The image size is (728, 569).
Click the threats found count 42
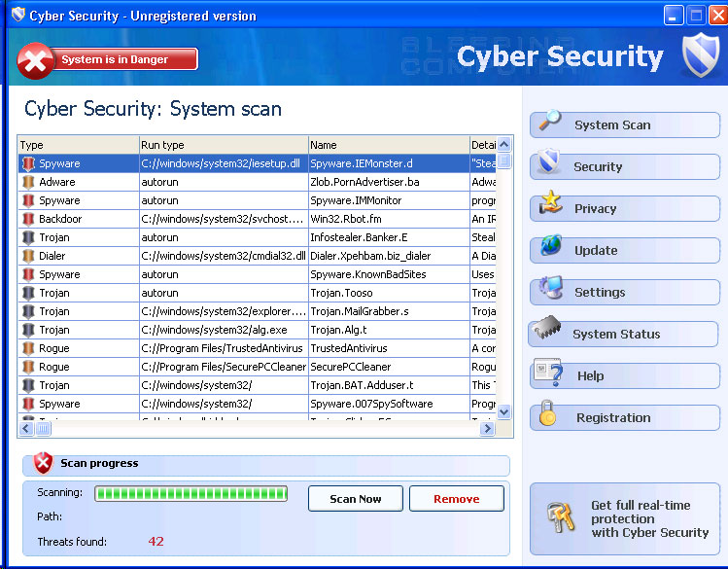click(x=156, y=541)
